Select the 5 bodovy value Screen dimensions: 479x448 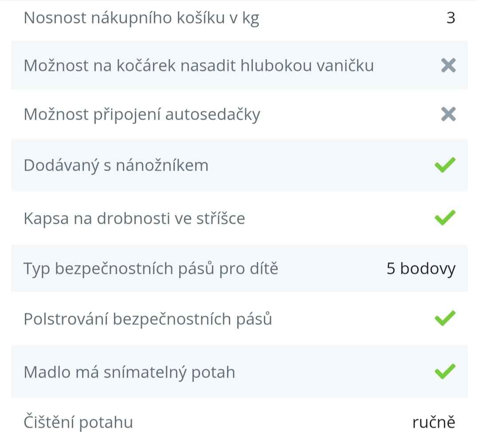(x=420, y=269)
